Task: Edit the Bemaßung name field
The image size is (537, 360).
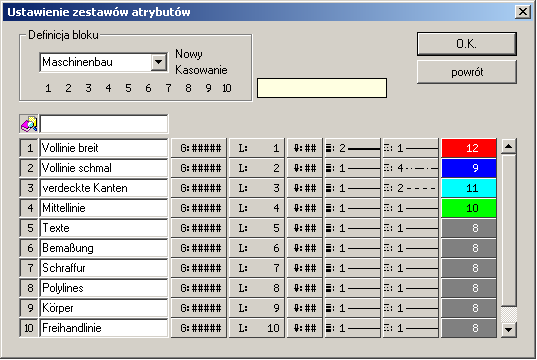Action: (x=104, y=248)
